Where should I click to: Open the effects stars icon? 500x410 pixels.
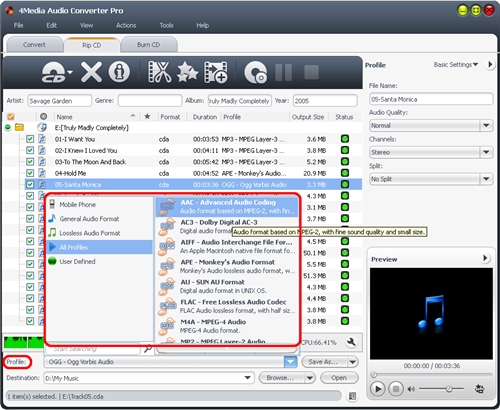click(x=187, y=72)
